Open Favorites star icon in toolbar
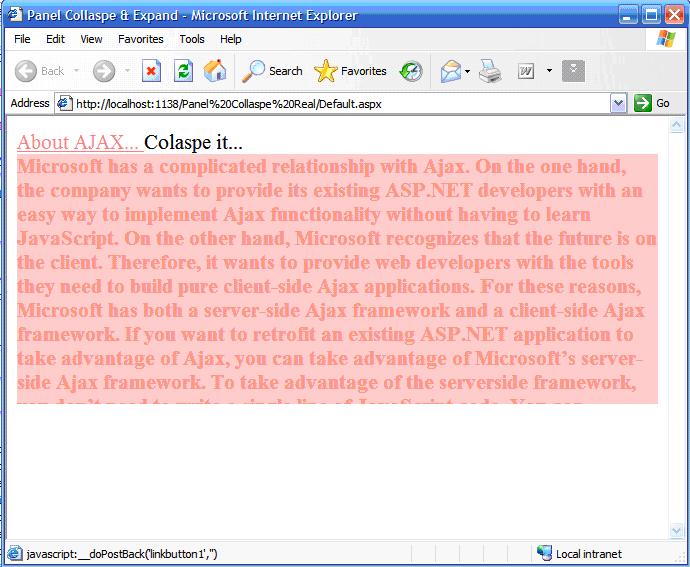 point(326,71)
